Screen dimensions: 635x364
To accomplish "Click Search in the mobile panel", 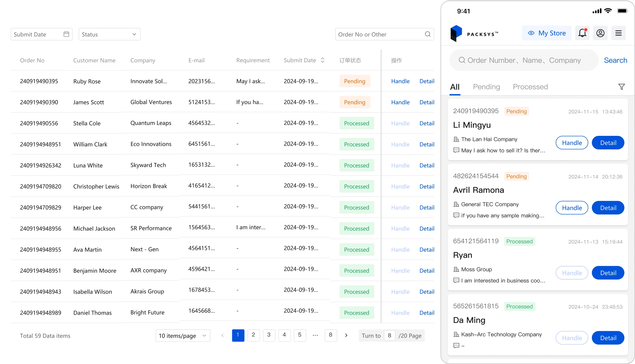I will click(x=615, y=60).
